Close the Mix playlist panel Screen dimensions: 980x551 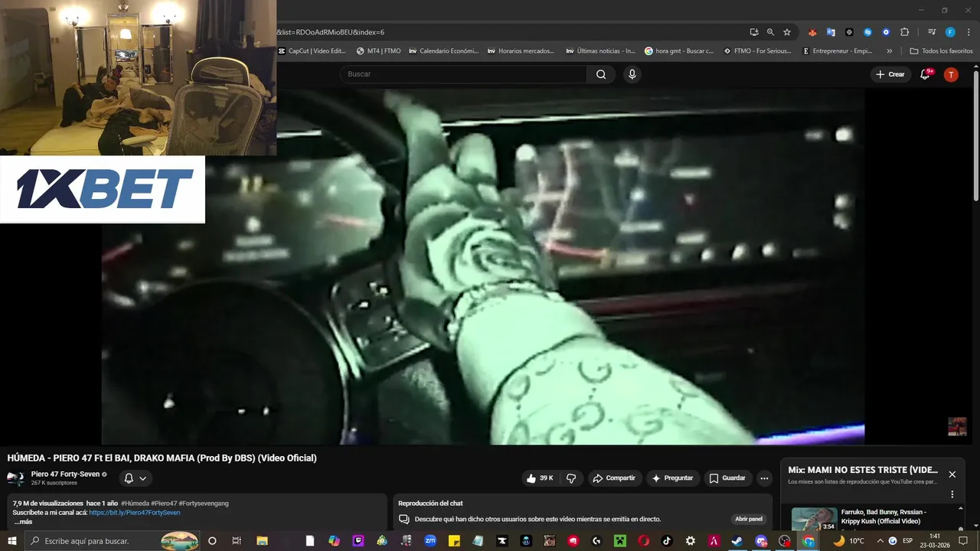[952, 474]
